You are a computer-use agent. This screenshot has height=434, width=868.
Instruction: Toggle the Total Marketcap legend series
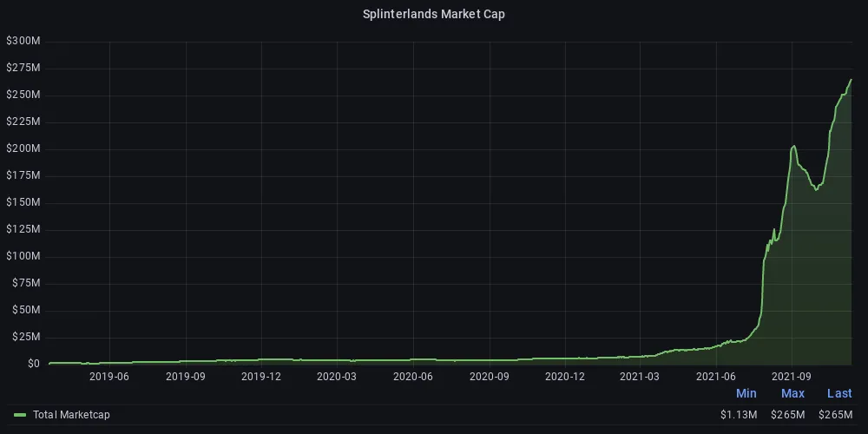[x=71, y=415]
